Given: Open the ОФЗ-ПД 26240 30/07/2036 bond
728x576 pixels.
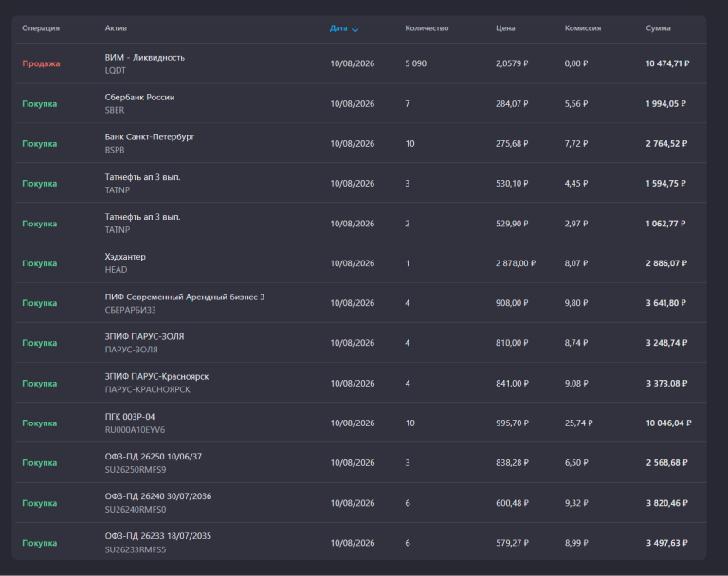Looking at the screenshot, I should pyautogui.click(x=158, y=496).
